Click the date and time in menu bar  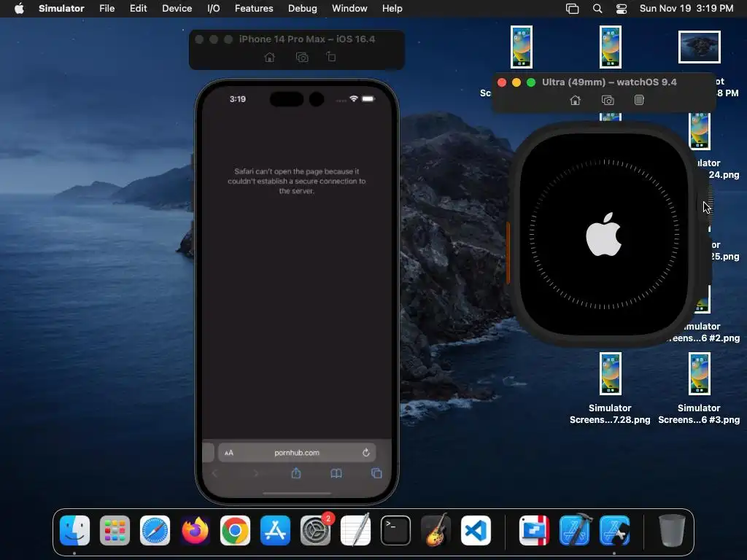click(686, 9)
